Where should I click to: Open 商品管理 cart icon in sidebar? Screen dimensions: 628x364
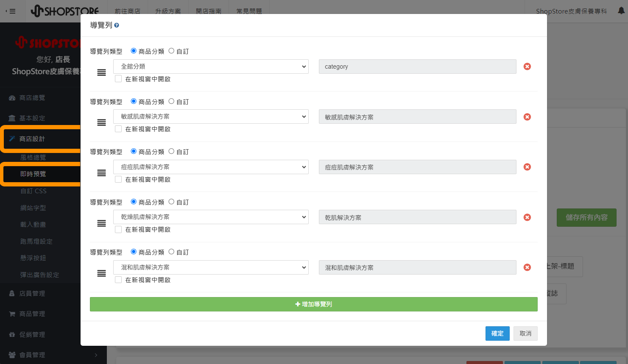click(12, 314)
